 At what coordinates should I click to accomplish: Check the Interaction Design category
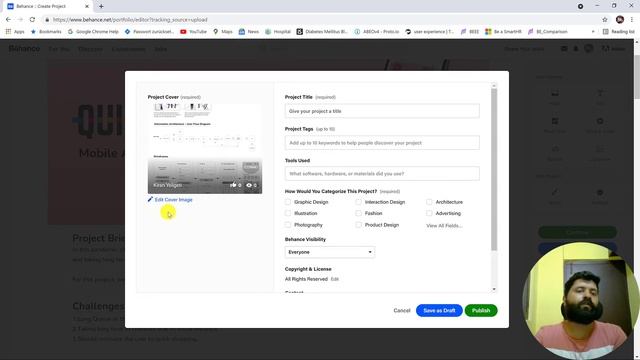click(358, 202)
